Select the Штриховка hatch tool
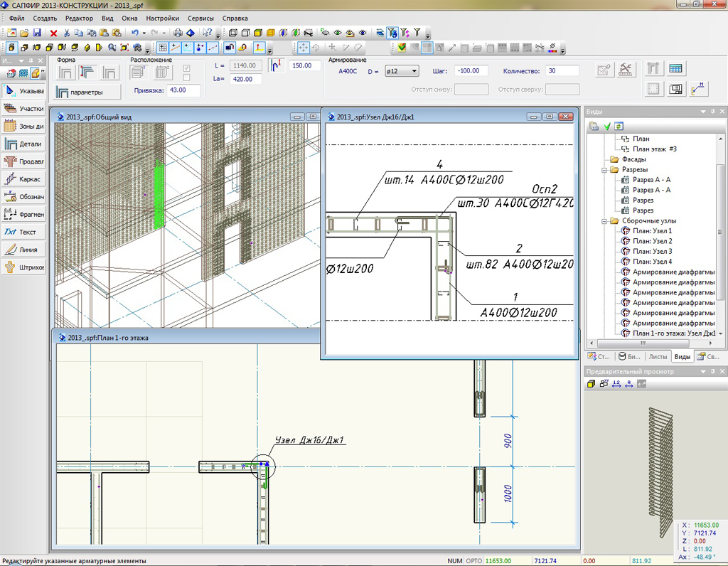Image resolution: width=728 pixels, height=566 pixels. [x=23, y=267]
